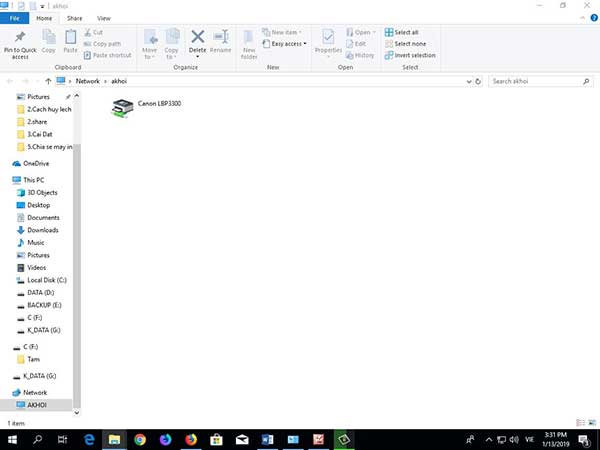600x450 pixels.
Task: Open Downloads under This PC
Action: click(x=43, y=230)
